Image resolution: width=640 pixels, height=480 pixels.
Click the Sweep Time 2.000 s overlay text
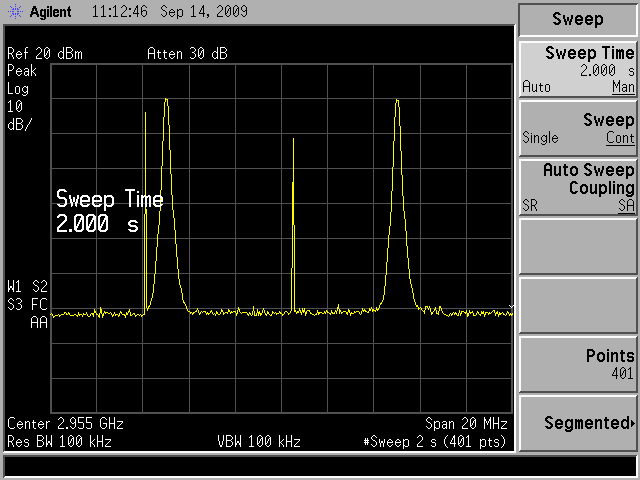[109, 211]
